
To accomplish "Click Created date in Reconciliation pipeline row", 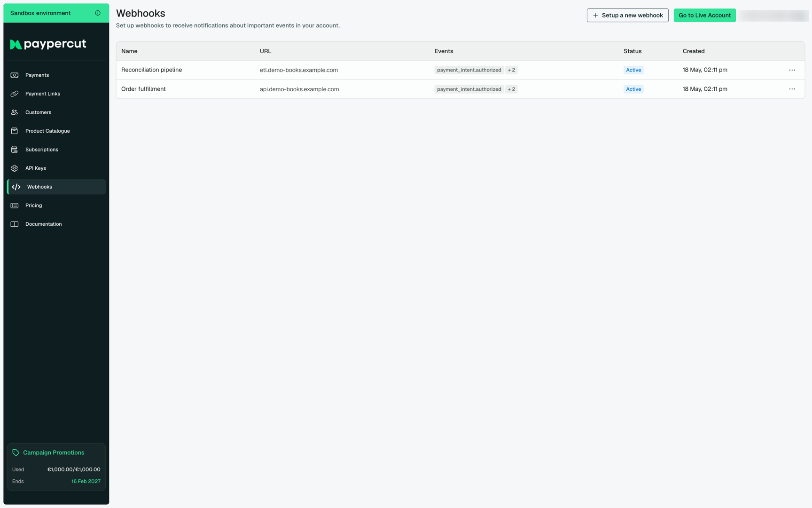I will (x=705, y=70).
